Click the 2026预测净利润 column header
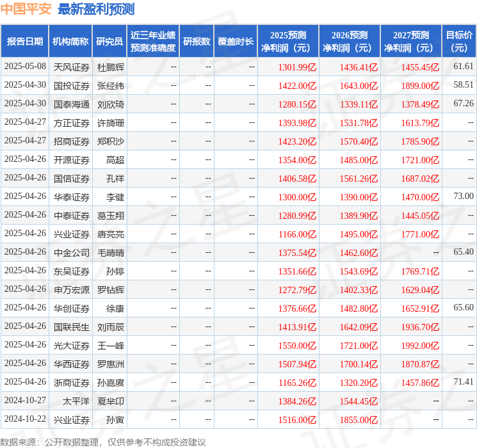This screenshot has width=477, height=448. (350, 42)
